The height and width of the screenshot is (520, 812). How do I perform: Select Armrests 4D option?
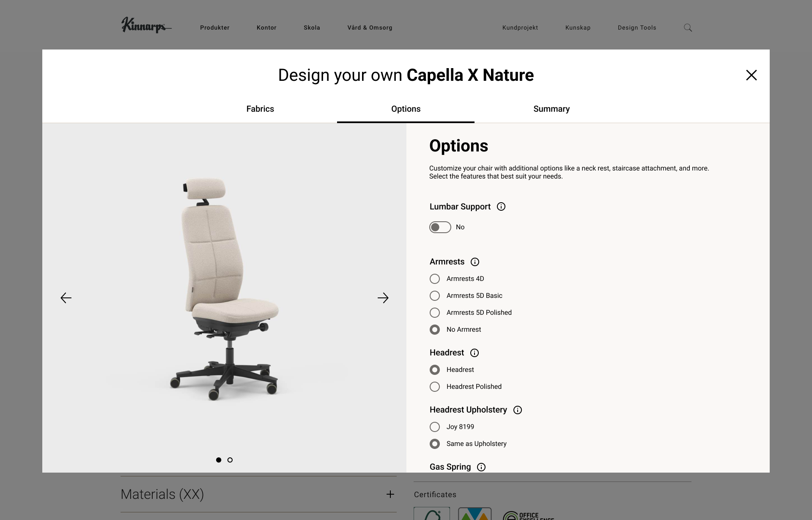435,279
